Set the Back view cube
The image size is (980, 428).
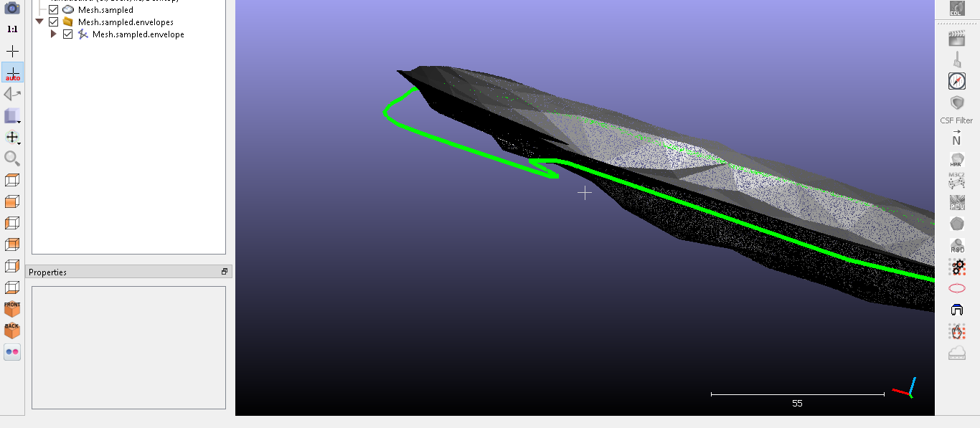pyautogui.click(x=12, y=330)
